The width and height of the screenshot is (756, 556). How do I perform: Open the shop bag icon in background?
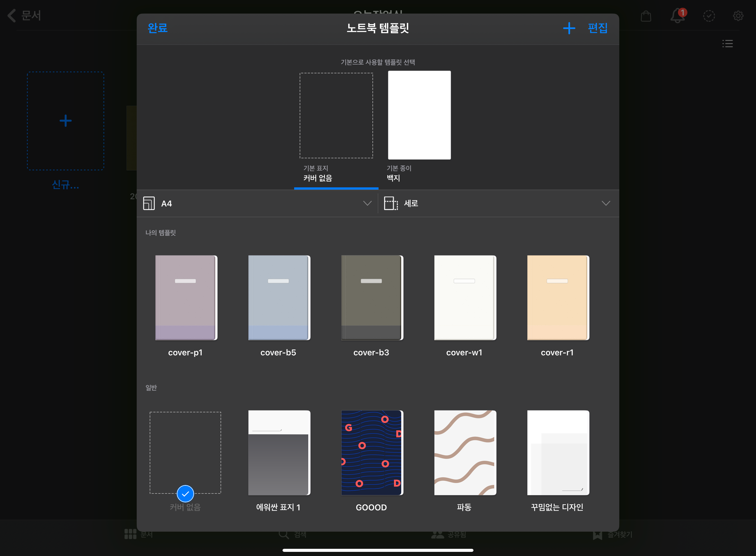click(x=646, y=16)
